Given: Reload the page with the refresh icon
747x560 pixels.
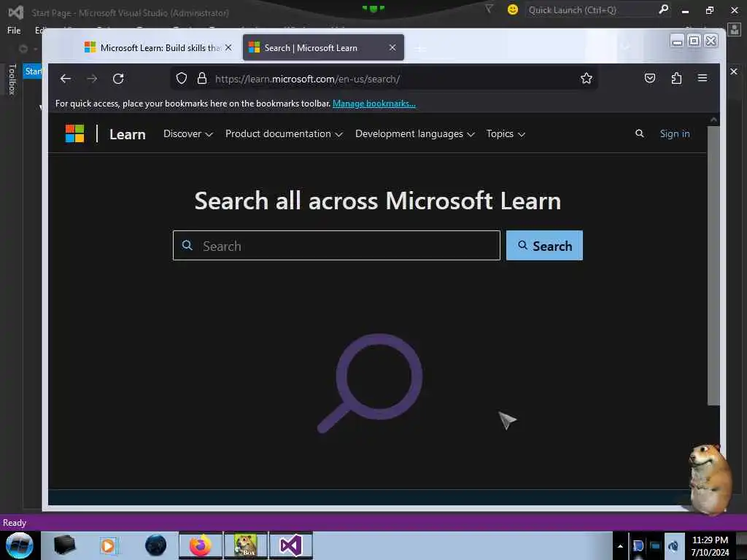Looking at the screenshot, I should coord(118,79).
